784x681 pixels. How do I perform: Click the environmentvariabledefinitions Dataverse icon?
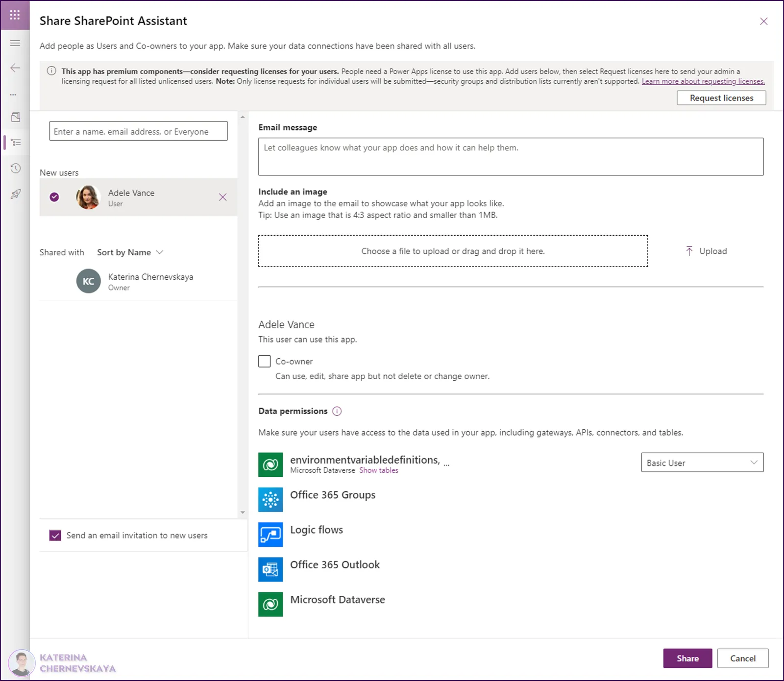pos(270,464)
